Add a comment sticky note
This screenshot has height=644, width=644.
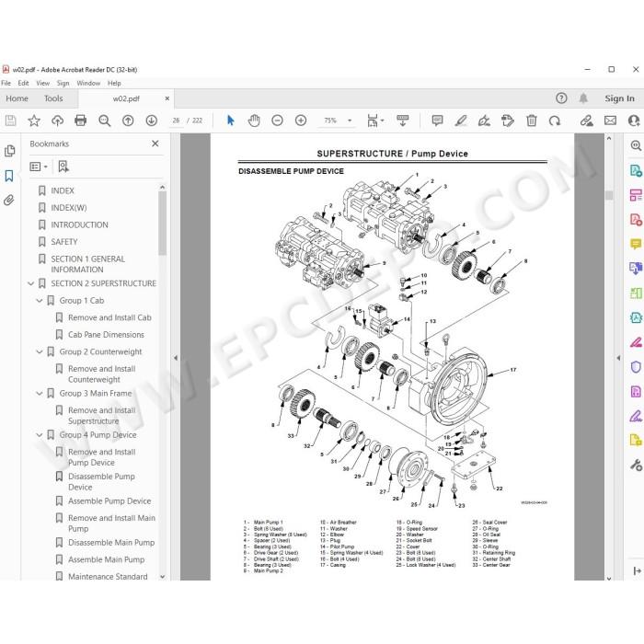[437, 121]
